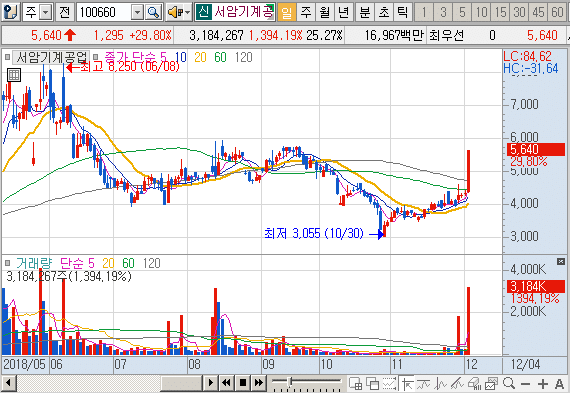Select the daily 일 chart tab

[286, 12]
